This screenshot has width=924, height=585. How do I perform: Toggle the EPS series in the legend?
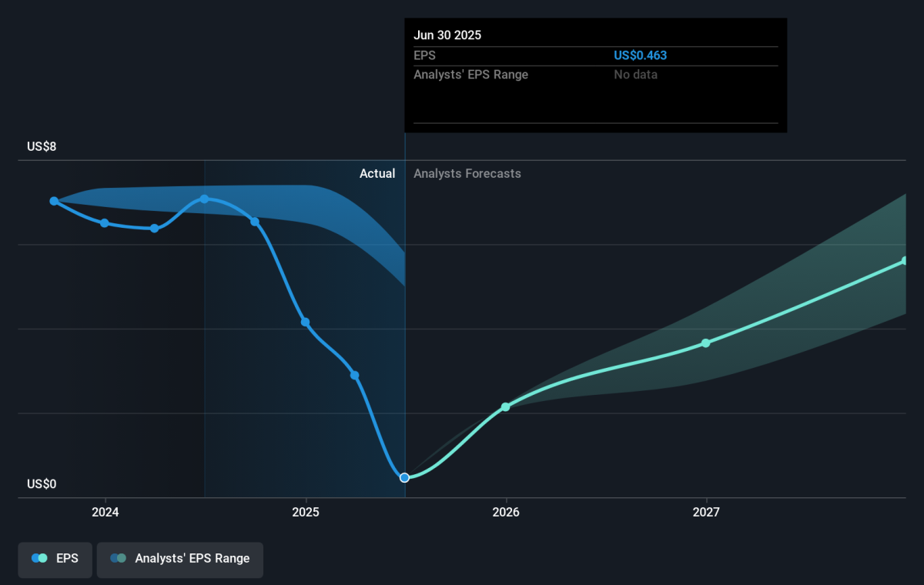click(x=55, y=559)
